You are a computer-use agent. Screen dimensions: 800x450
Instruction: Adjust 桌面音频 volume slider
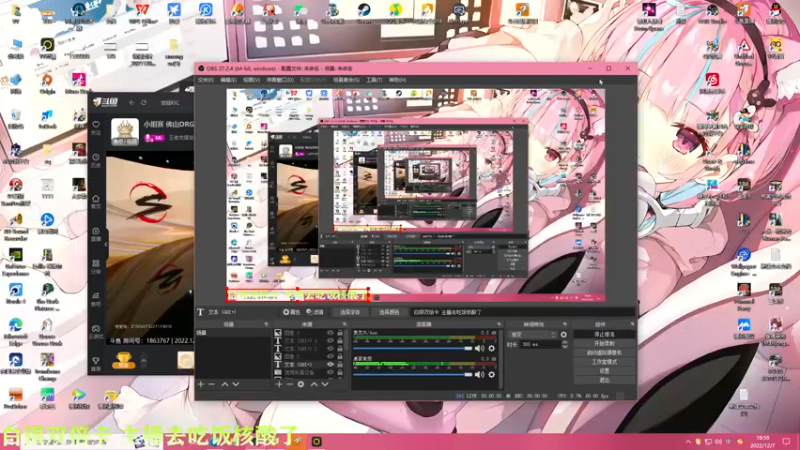pos(413,374)
